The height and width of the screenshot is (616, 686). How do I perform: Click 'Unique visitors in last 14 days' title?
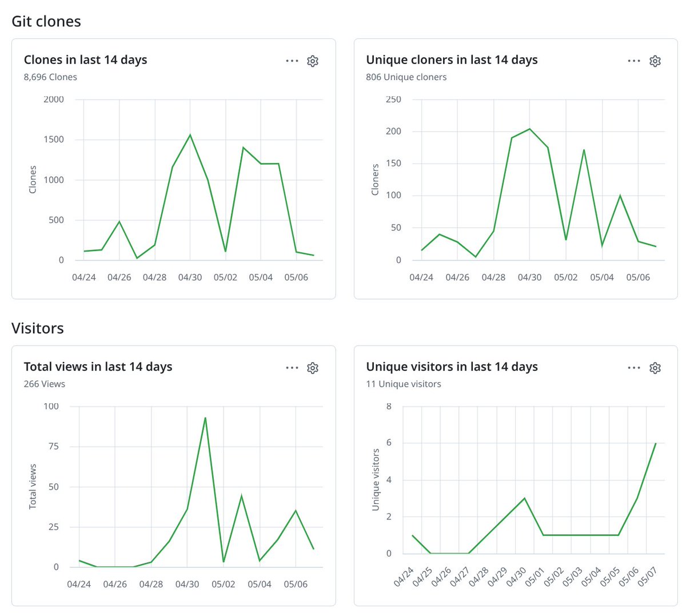click(452, 367)
